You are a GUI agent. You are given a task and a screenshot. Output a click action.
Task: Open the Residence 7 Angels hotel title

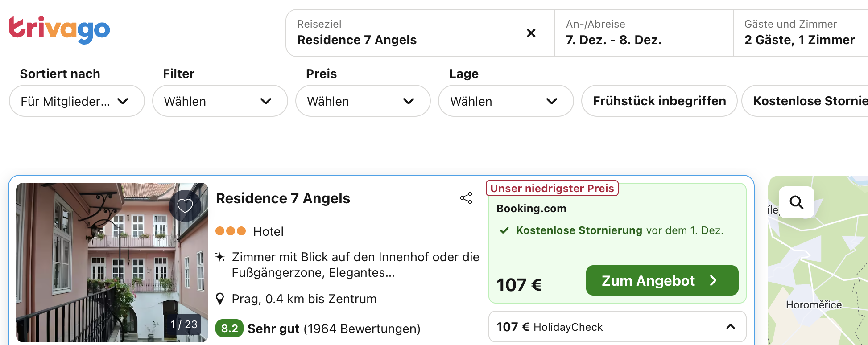coord(283,198)
